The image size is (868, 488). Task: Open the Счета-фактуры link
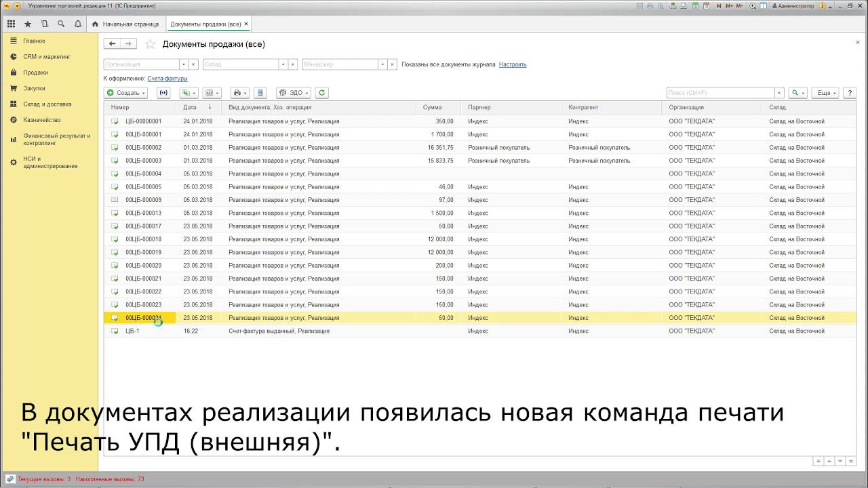(x=167, y=79)
